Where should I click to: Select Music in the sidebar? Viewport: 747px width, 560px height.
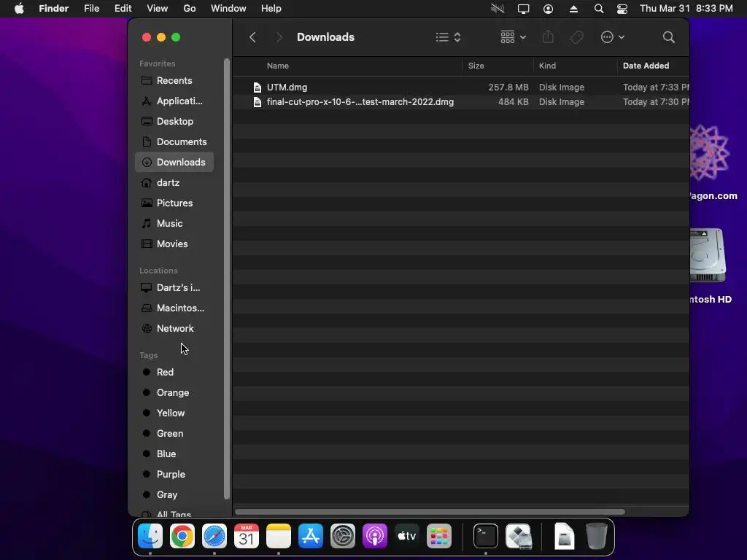point(174,224)
